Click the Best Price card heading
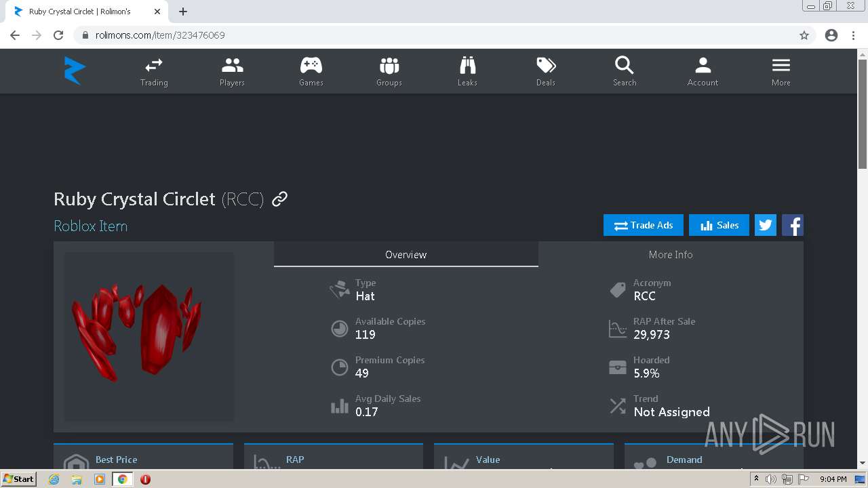The image size is (868, 488). click(x=117, y=460)
